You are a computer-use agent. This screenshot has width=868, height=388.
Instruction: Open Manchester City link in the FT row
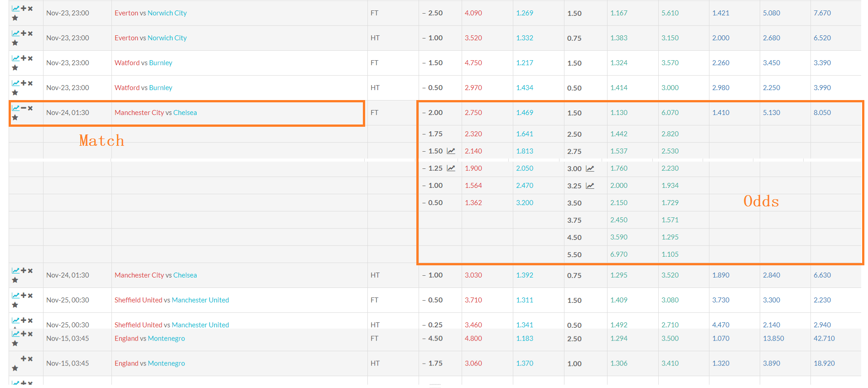[x=139, y=113]
